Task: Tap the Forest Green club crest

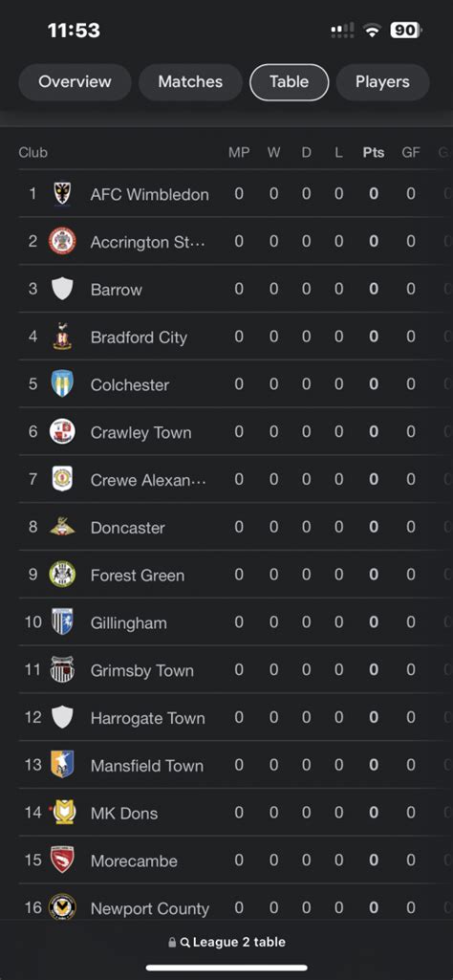Action: pos(62,574)
